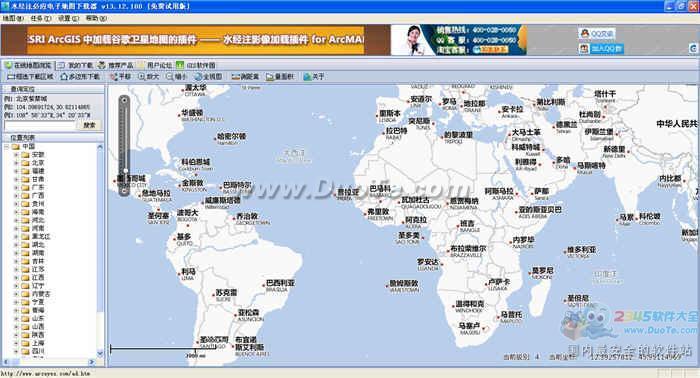Screen dimensions: 700x378
Task: Expand the 广东 folder node
Action: (16, 187)
